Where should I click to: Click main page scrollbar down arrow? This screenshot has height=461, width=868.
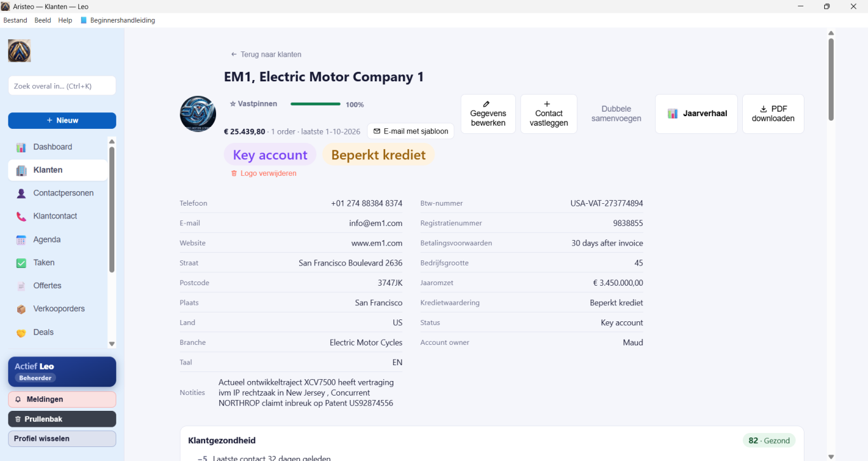[831, 457]
